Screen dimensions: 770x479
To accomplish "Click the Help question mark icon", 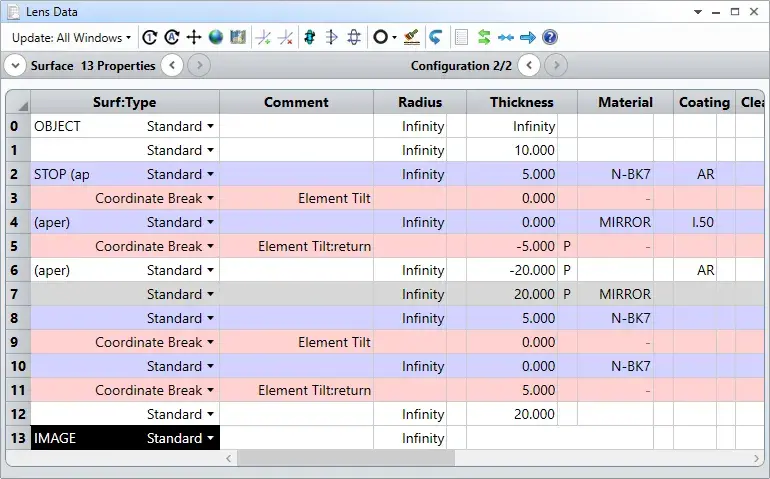I will tap(550, 37).
